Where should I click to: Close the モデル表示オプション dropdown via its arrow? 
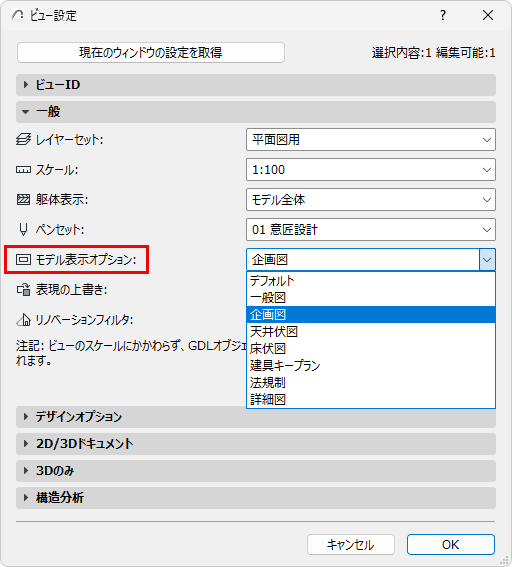(487, 260)
